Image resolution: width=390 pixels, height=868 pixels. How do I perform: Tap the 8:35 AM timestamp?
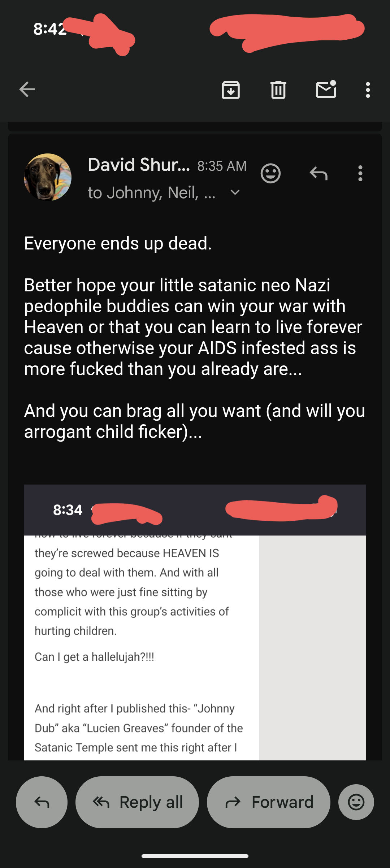click(x=222, y=166)
